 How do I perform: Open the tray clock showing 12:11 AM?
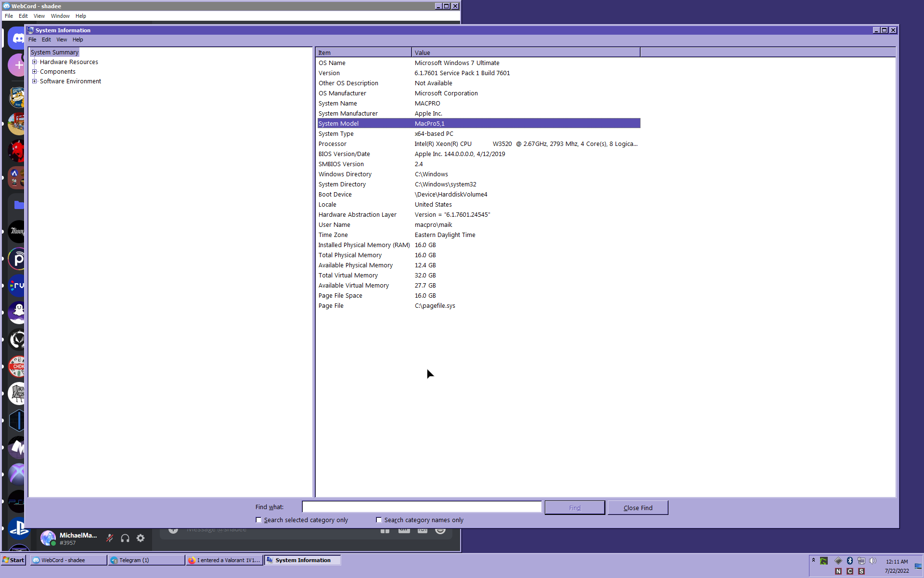coord(897,561)
